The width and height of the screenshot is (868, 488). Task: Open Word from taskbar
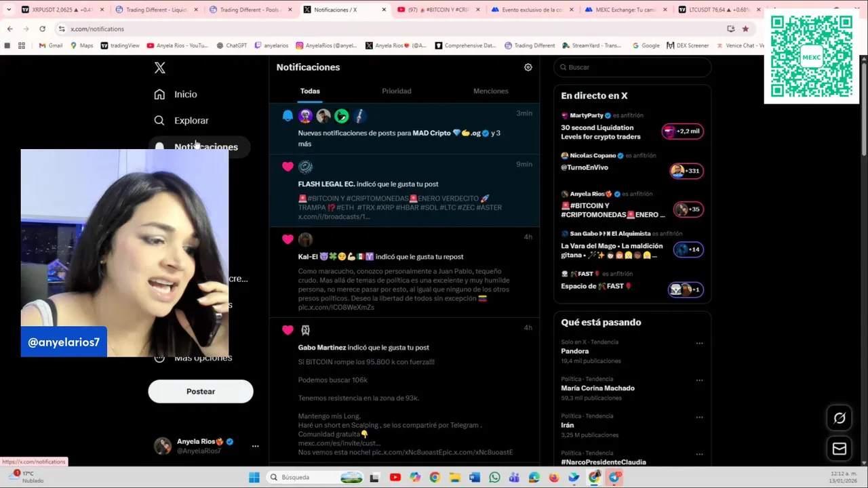point(475,477)
